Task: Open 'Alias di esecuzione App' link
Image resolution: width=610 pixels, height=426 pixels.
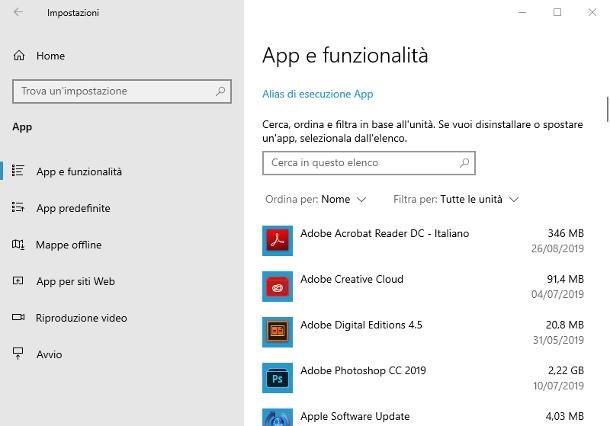Action: pos(317,94)
